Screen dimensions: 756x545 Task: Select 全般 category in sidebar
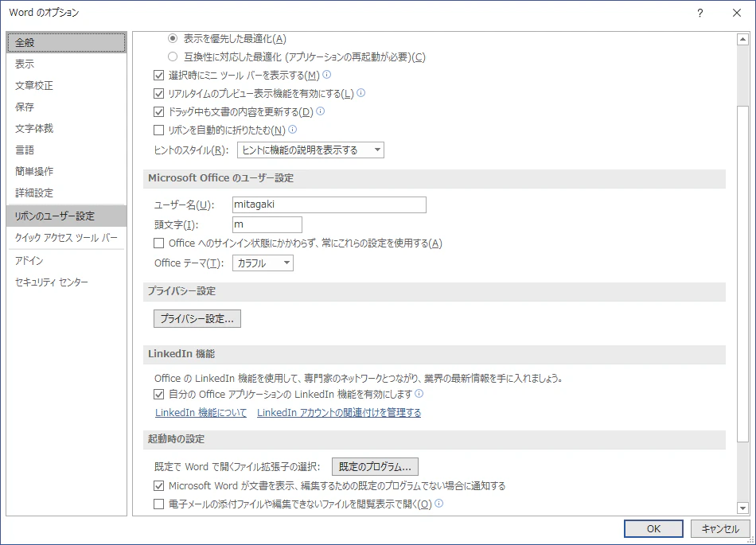(x=67, y=42)
